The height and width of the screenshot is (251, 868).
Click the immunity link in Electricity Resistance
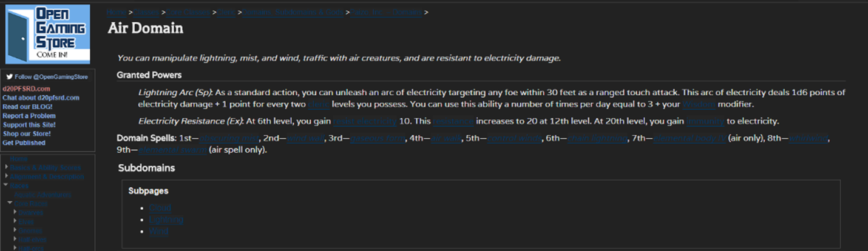pyautogui.click(x=706, y=121)
